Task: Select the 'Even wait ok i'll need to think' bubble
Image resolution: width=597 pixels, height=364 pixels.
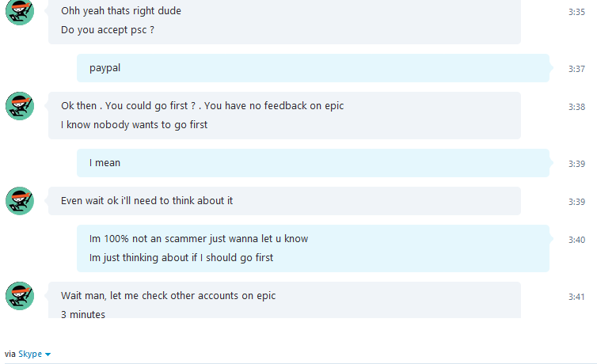Action: (284, 201)
